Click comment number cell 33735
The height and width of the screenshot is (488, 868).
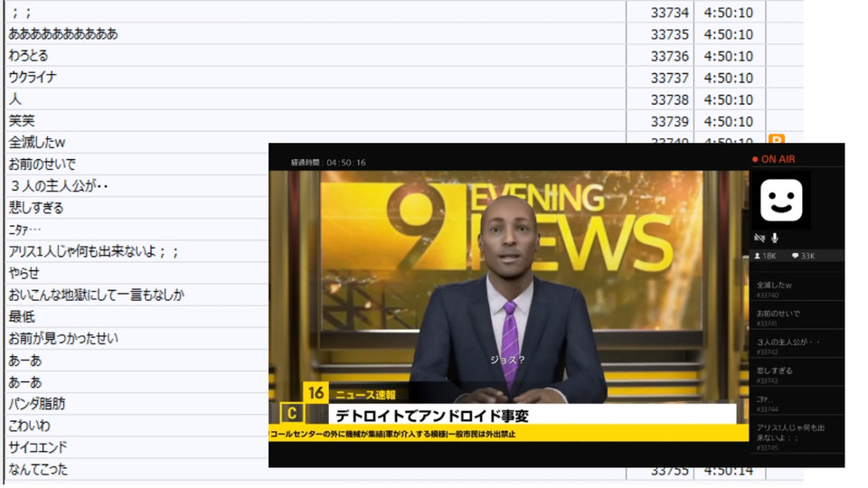[660, 33]
